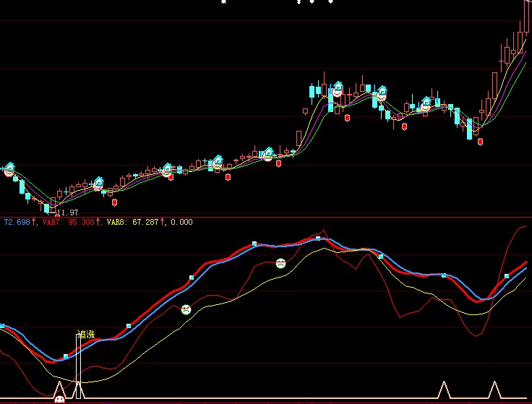Click the lower green sad-face icon in indicator
Screen dimensions: 532x404
tap(186, 309)
